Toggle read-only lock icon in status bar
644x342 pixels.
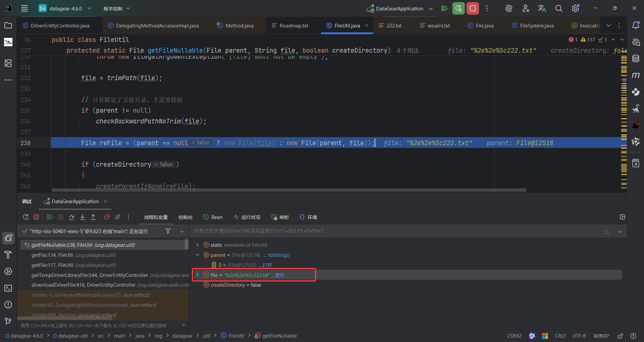coord(621,336)
